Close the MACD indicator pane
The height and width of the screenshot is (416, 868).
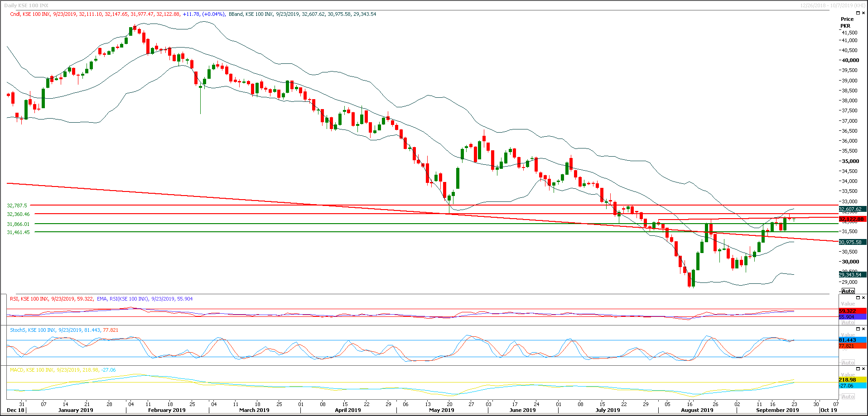pyautogui.click(x=863, y=369)
